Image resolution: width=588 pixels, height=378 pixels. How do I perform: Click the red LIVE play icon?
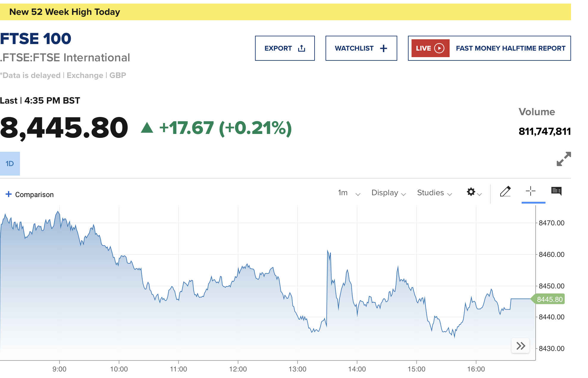click(439, 48)
